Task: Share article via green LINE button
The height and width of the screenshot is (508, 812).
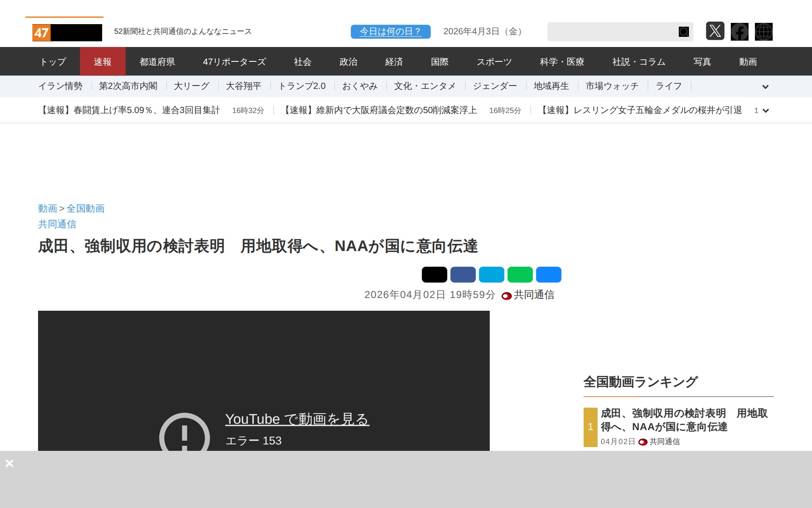Action: tap(520, 275)
